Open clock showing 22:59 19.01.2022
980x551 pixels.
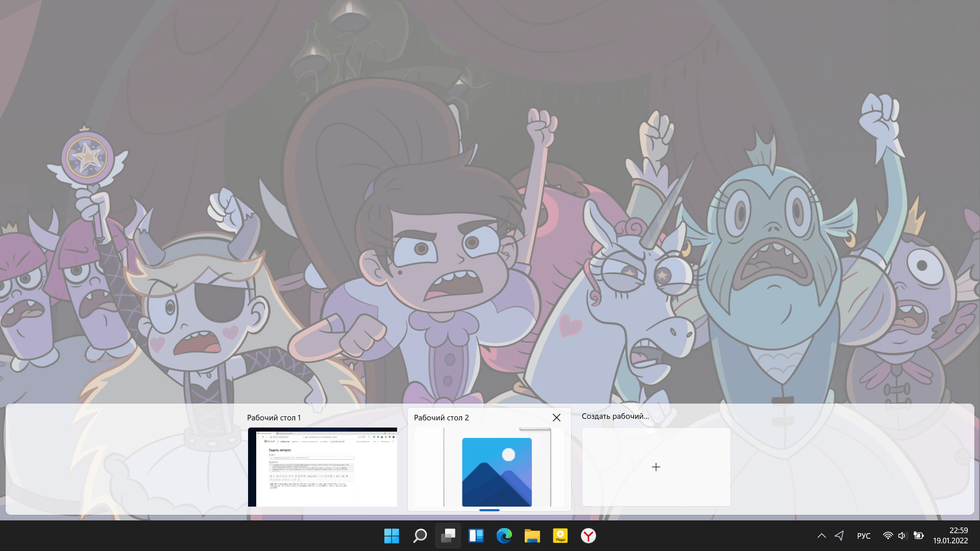[950, 536]
